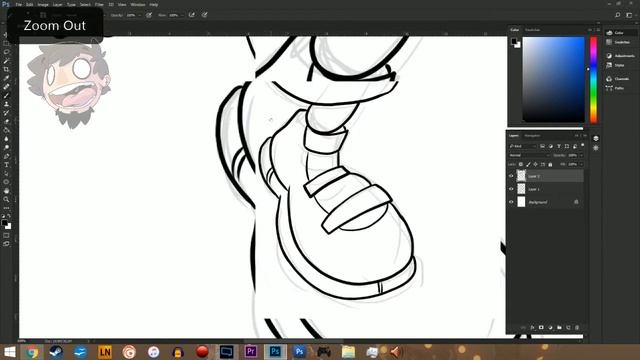Screen dimensions: 640x360
Task: Open brush Opacity dropdown in options bar
Action: point(140,15)
